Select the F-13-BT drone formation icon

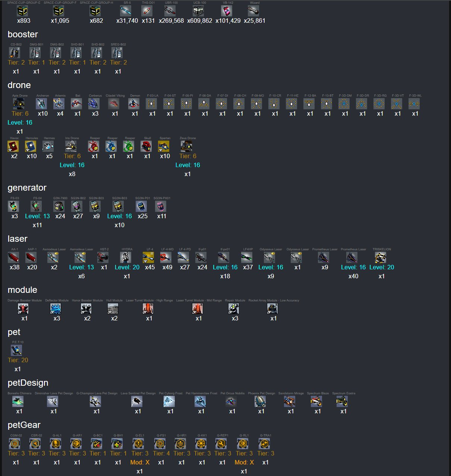(x=327, y=104)
